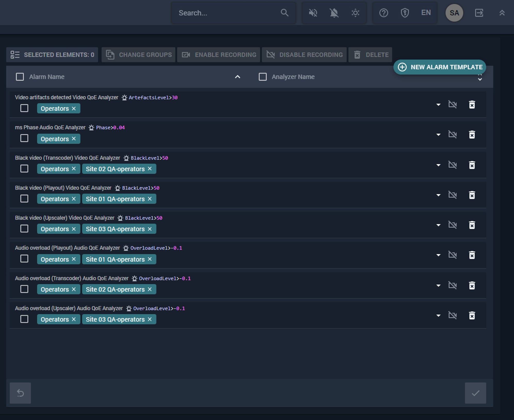The width and height of the screenshot is (514, 420).
Task: Click the Selected Elements: 0 button
Action: [52, 55]
